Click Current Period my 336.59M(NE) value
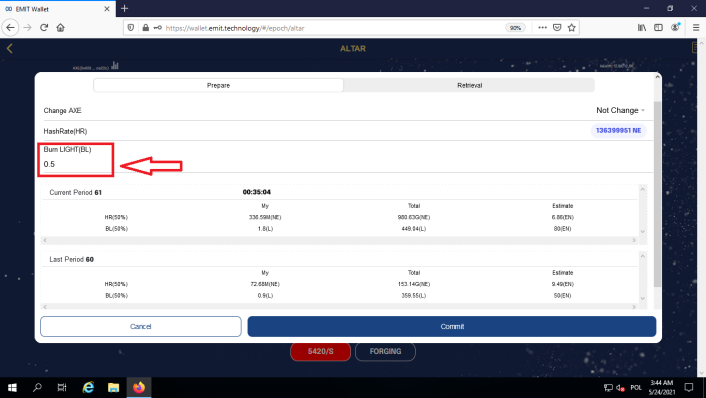Screen dimensions: 706x398 [x=265, y=217]
